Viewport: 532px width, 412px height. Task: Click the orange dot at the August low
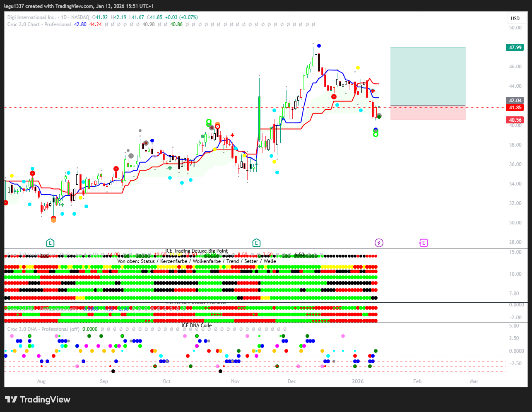[x=53, y=220]
